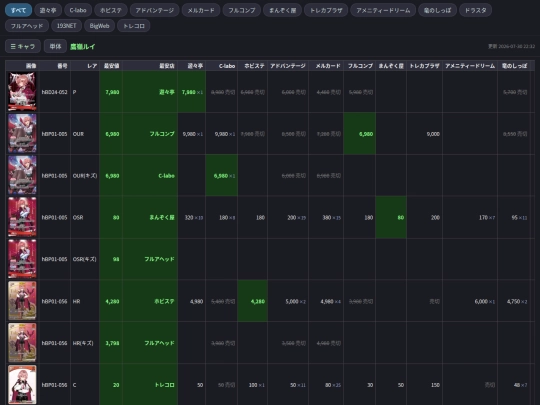Filter by 遊々亭 shop chip
Viewport: 540px width, 405px height.
click(48, 10)
